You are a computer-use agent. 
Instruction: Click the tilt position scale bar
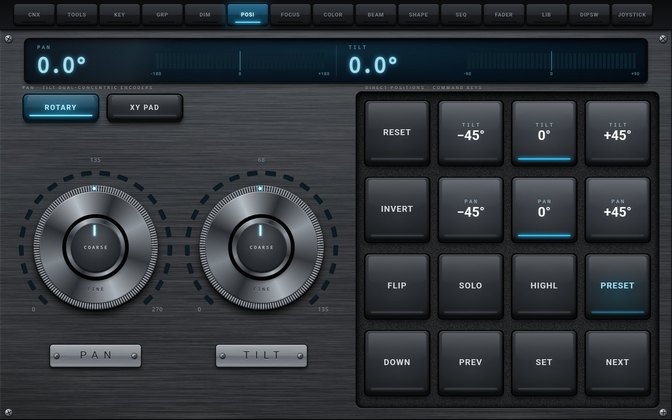[x=551, y=61]
